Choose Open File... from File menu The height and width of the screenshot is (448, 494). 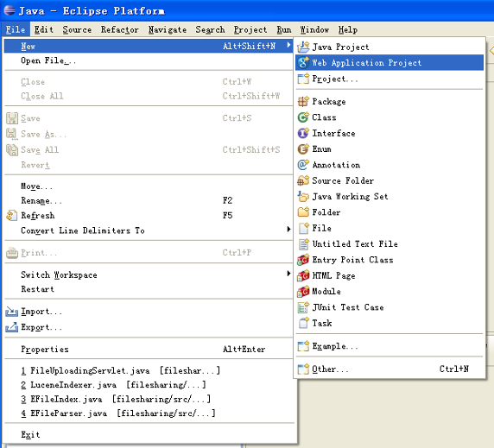(x=149, y=60)
